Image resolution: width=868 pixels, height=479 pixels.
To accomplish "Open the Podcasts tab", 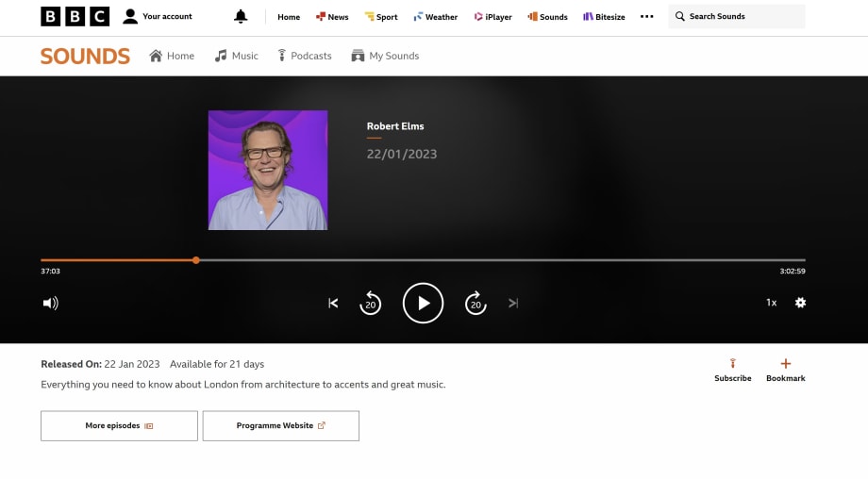I will (305, 56).
